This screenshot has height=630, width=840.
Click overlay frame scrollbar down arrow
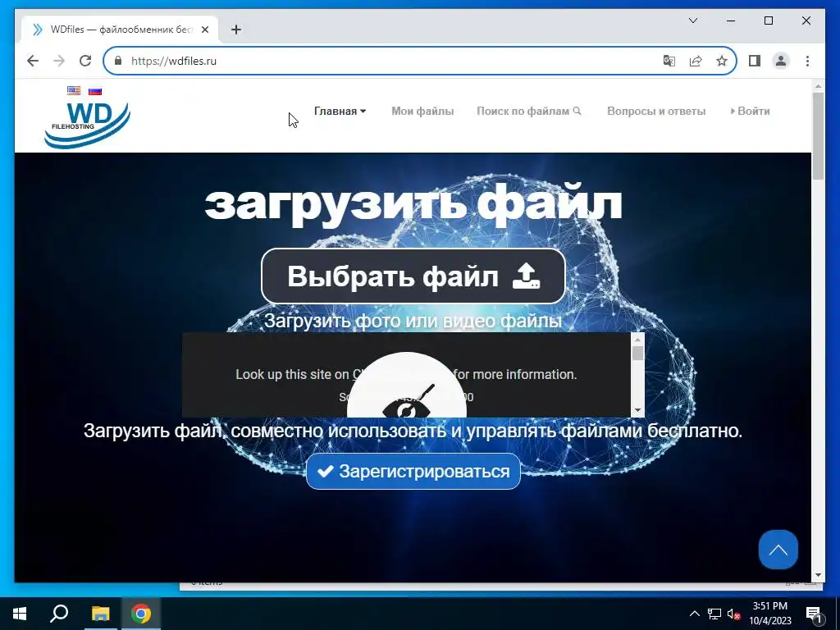click(637, 410)
